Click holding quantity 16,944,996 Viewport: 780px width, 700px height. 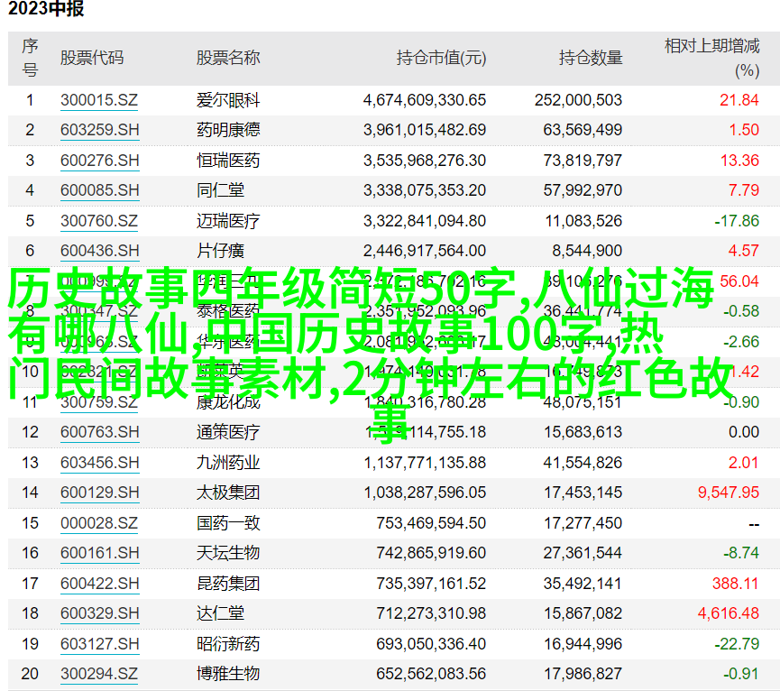click(583, 644)
